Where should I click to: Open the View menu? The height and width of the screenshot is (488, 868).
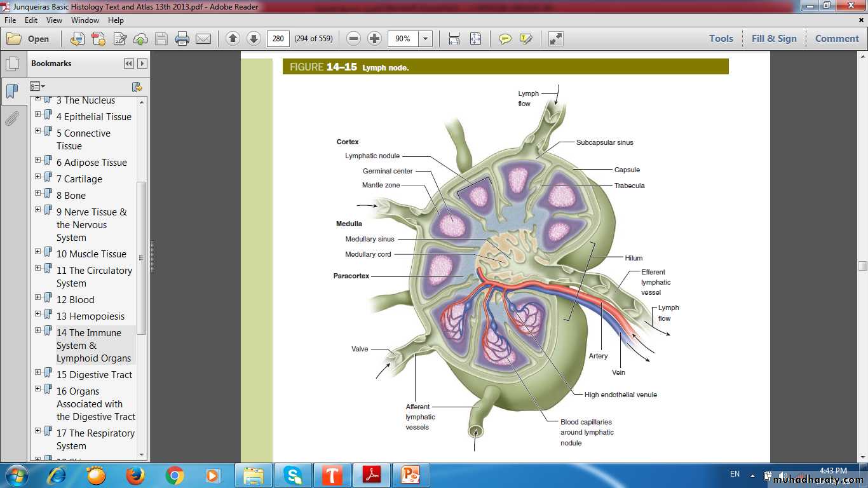[x=54, y=20]
